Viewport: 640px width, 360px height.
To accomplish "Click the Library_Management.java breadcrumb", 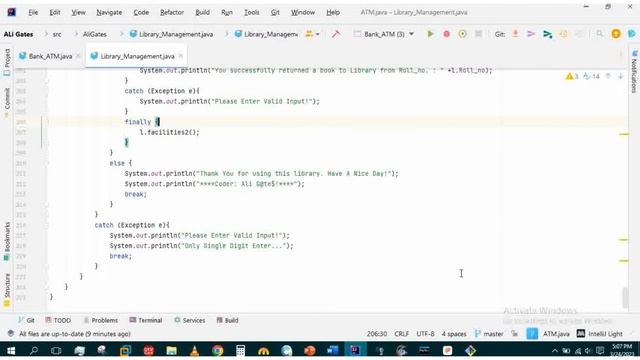I will (x=171, y=34).
